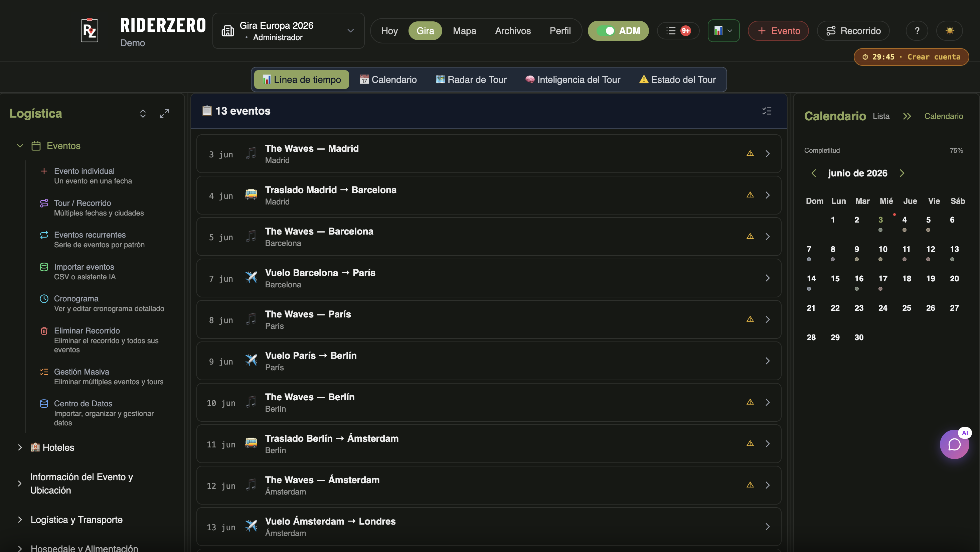
Task: Switch to the Mapa tab
Action: click(x=464, y=31)
